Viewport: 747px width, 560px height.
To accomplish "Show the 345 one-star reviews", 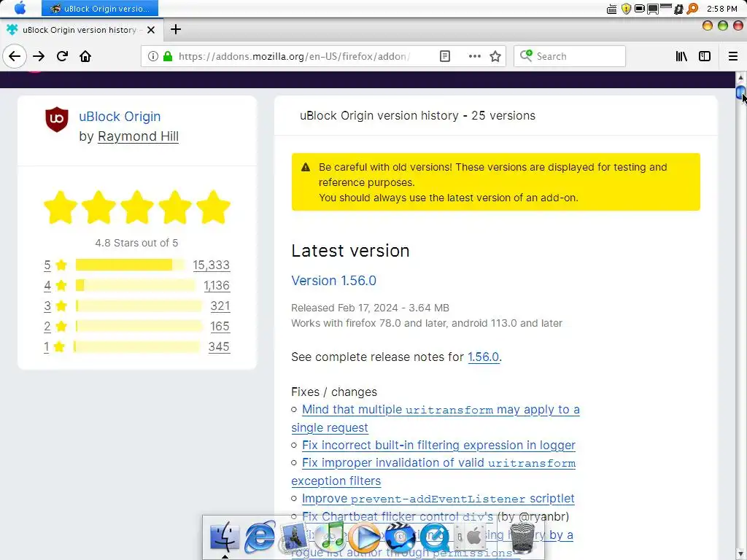I will (219, 346).
